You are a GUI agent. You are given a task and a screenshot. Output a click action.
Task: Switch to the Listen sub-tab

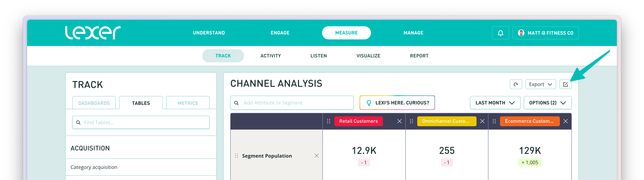(319, 56)
